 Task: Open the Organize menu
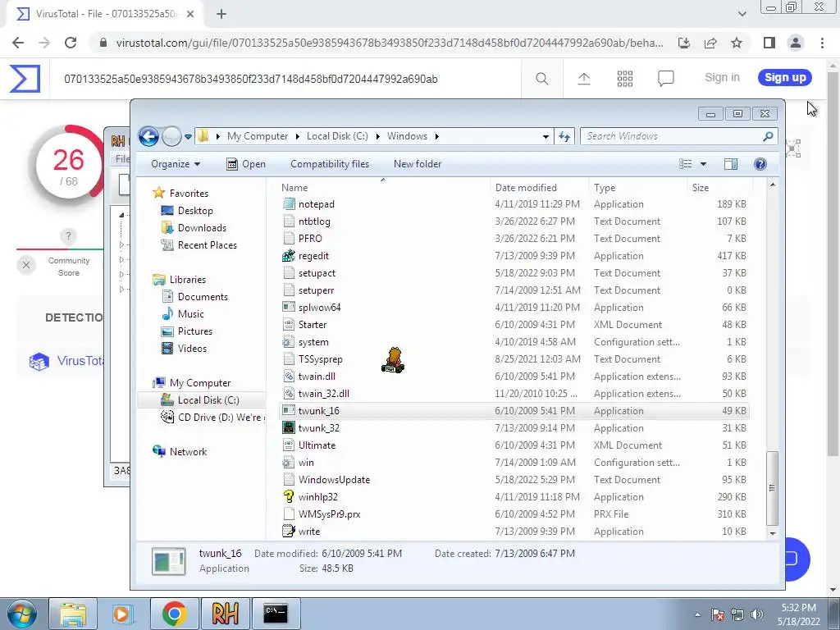(176, 164)
